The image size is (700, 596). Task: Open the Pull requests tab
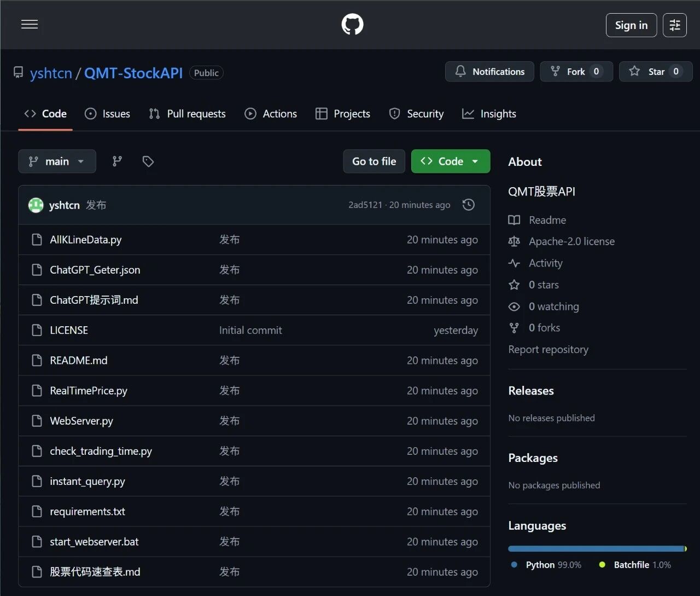[188, 114]
